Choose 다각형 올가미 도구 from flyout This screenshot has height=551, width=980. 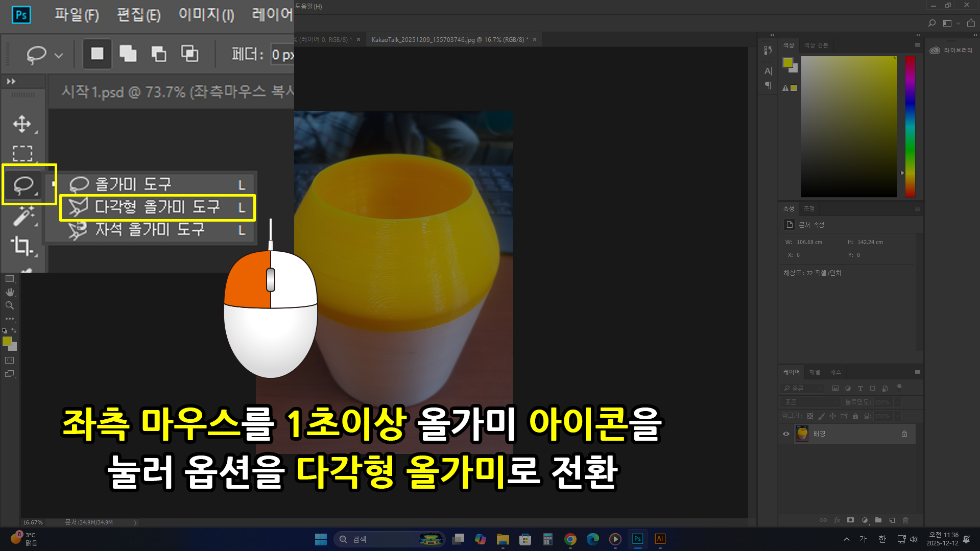click(157, 207)
